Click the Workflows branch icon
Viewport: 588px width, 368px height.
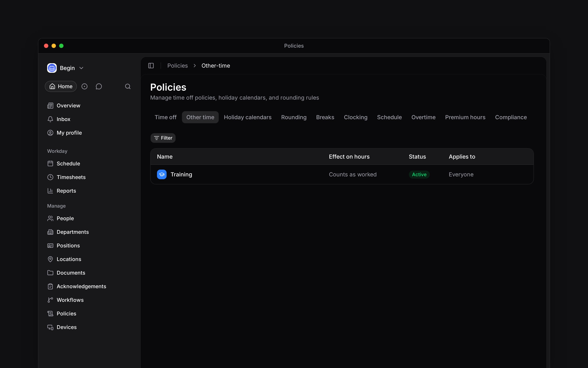pyautogui.click(x=50, y=300)
